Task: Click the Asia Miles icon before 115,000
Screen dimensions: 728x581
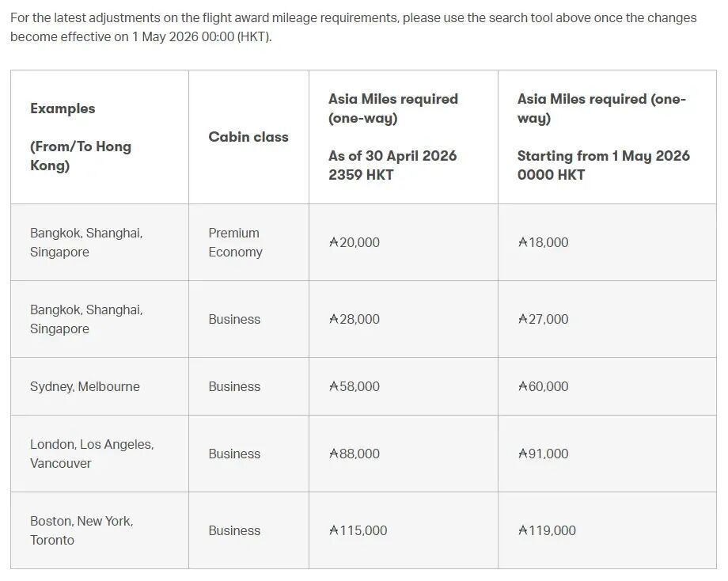Action: (333, 530)
